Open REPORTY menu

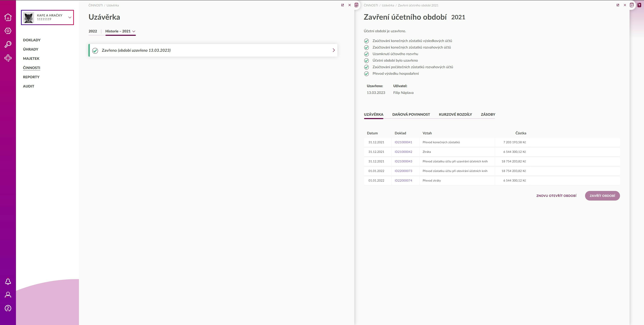pos(31,77)
